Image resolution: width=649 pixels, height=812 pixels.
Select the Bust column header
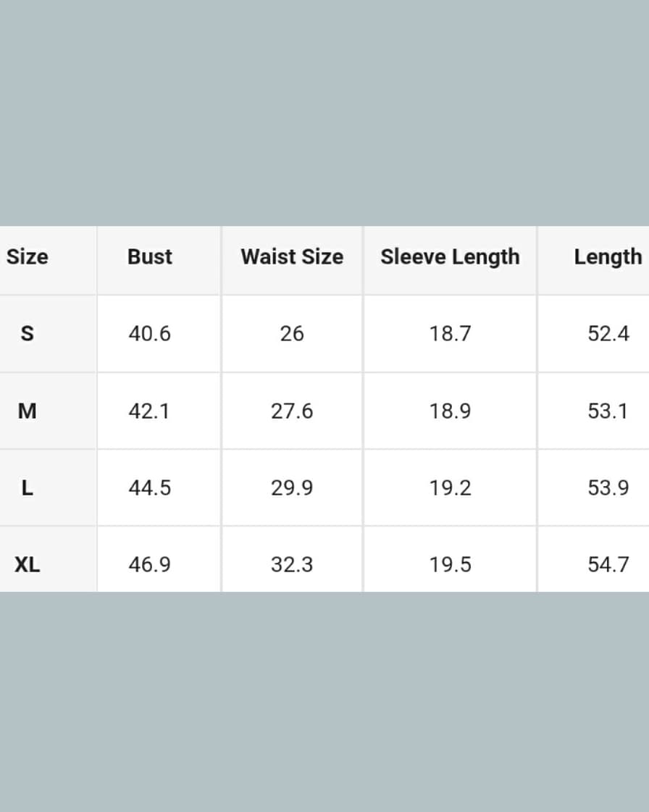[150, 257]
